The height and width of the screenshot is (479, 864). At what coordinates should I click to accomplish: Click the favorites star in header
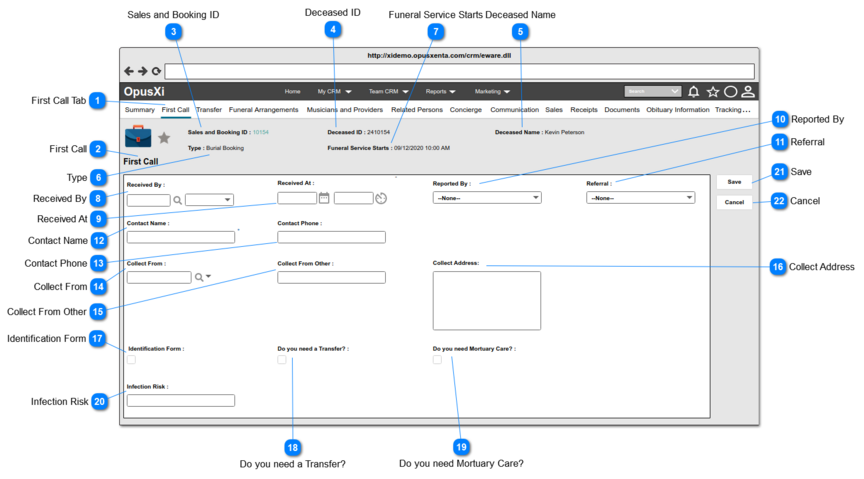point(712,92)
